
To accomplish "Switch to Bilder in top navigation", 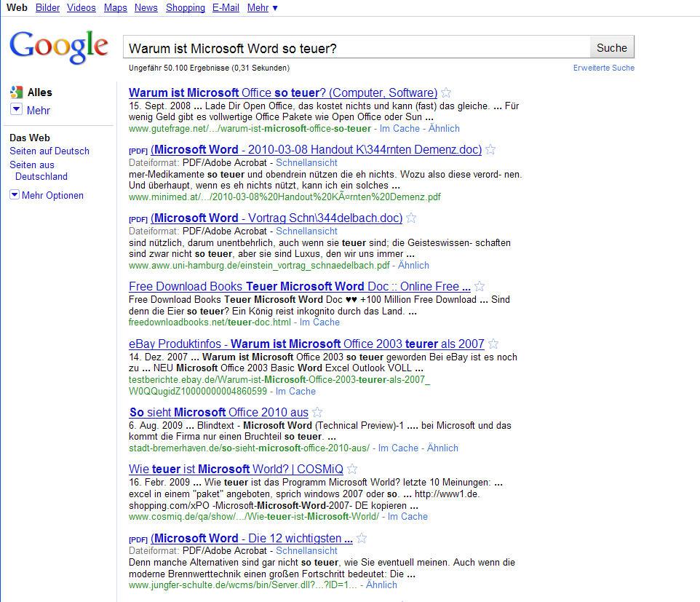I will 48,8.
